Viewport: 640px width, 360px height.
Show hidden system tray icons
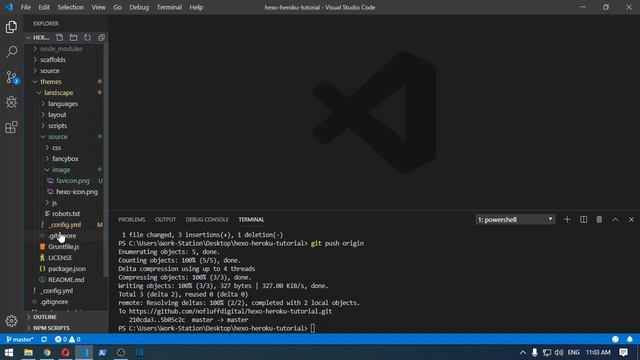[x=523, y=352]
